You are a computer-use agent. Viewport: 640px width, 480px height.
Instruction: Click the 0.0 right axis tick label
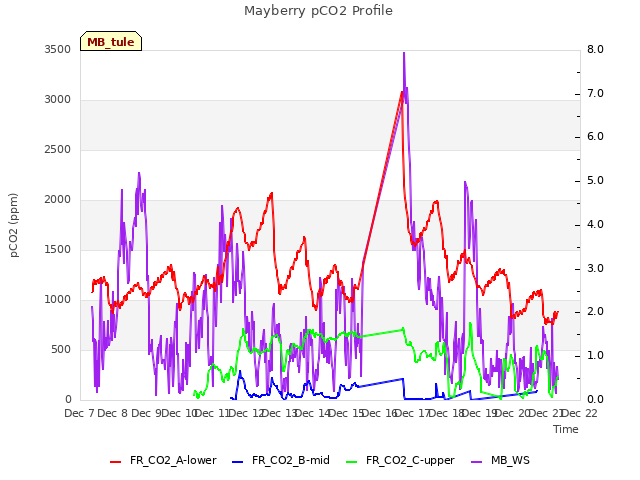click(x=595, y=399)
